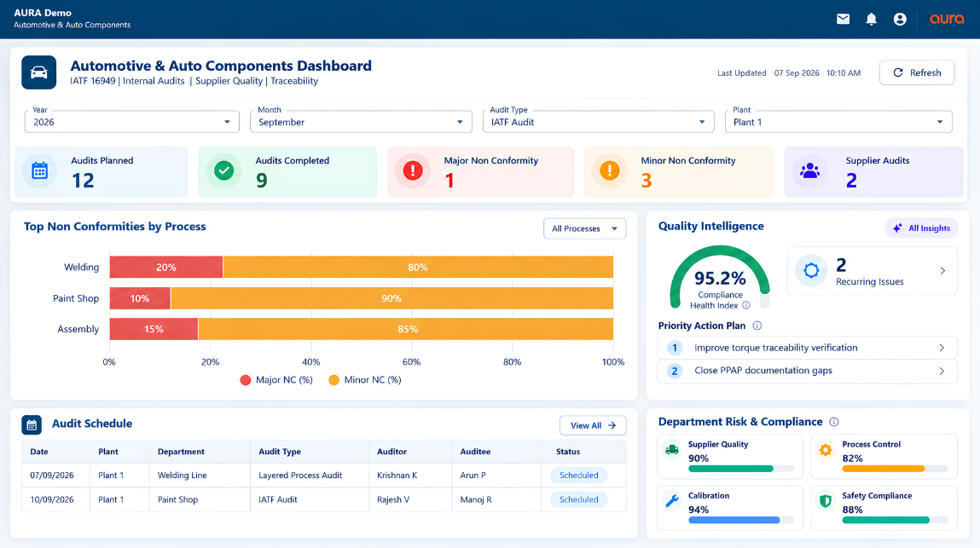Viewport: 980px width, 548px height.
Task: Click the sparkle icon in All Insights
Action: click(897, 228)
